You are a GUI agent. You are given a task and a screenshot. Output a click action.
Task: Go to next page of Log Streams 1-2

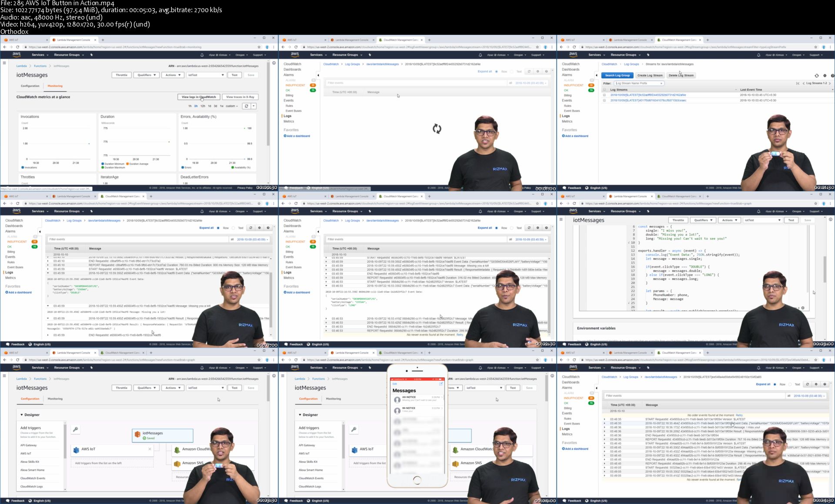[x=830, y=83]
